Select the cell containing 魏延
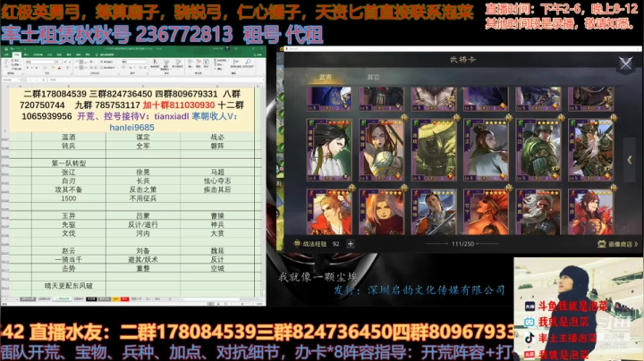 [x=216, y=251]
